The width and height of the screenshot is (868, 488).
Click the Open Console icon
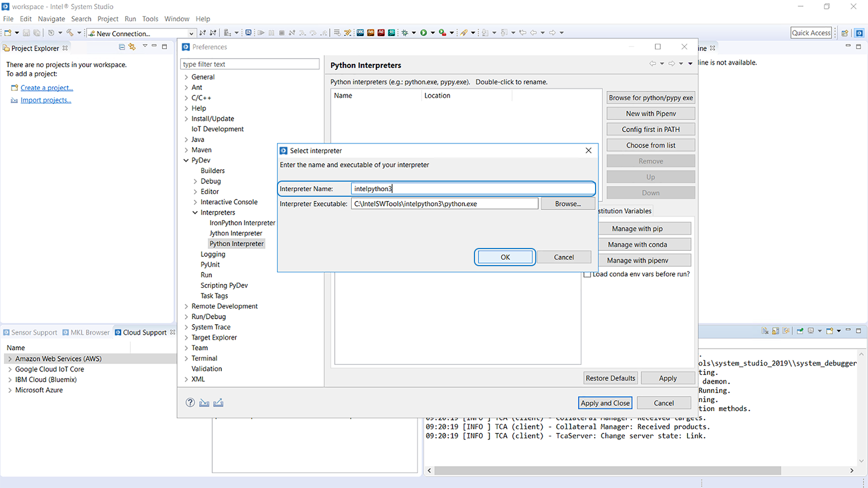click(x=830, y=331)
